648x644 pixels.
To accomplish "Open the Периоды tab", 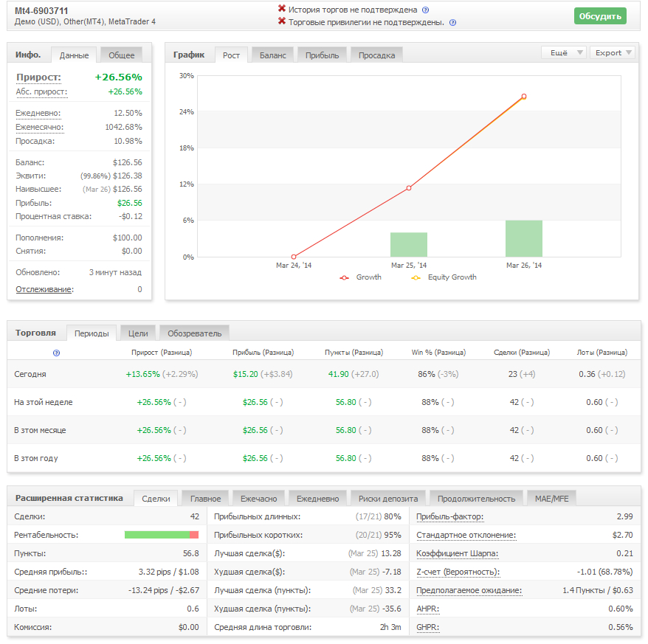I will (x=92, y=333).
